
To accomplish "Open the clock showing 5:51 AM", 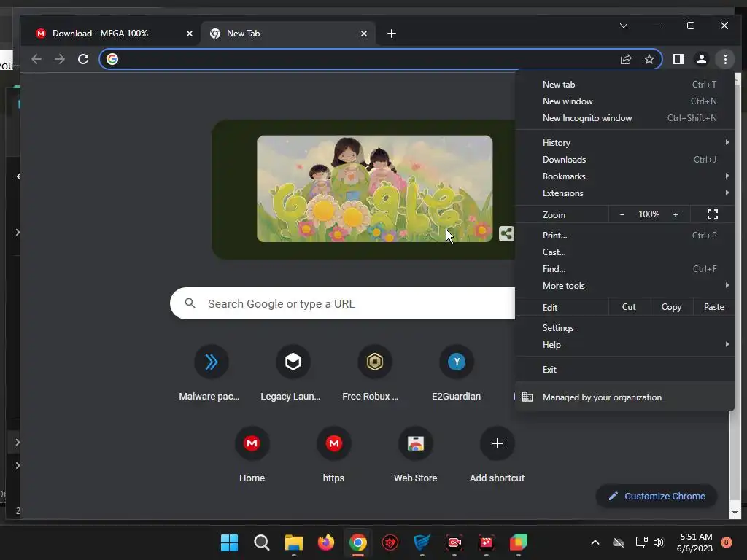I will tap(694, 542).
